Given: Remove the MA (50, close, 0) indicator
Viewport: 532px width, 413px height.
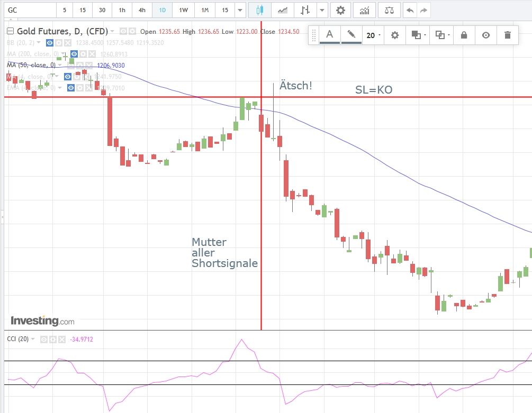Looking at the screenshot, I should tap(88, 65).
